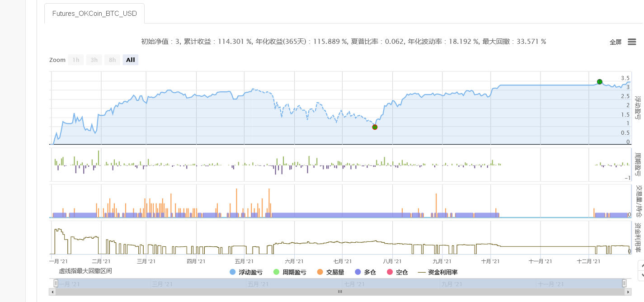Select the Futures_OKCoin_BTC_USD tab
The image size is (644, 302).
click(x=94, y=14)
